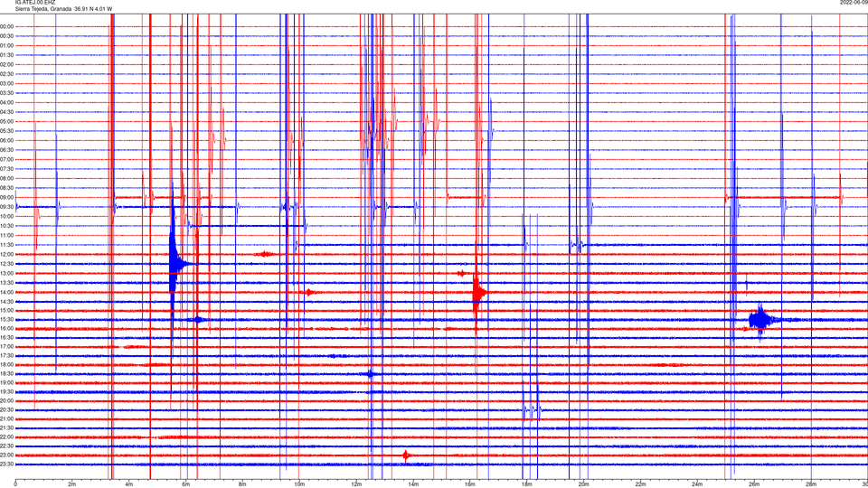Click the 10m tick label on x-axis
This screenshot has width=868, height=488.
(299, 484)
